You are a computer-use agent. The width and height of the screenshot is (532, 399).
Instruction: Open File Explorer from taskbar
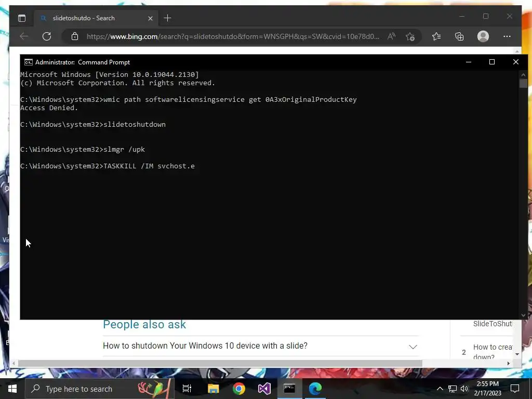coord(214,389)
